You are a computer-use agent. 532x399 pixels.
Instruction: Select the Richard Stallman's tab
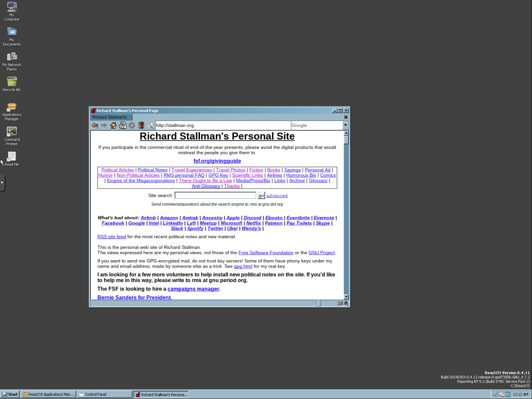click(x=111, y=117)
